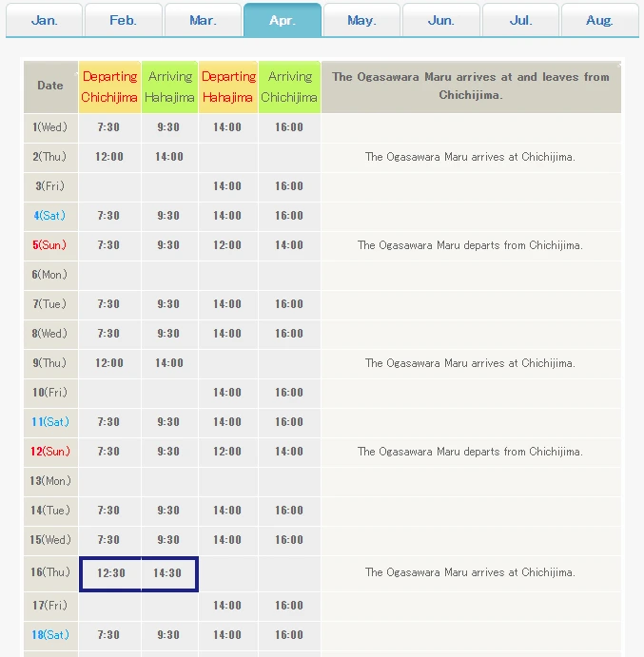644x657 pixels.
Task: Select the 3(Fri) date cell
Action: click(50, 186)
